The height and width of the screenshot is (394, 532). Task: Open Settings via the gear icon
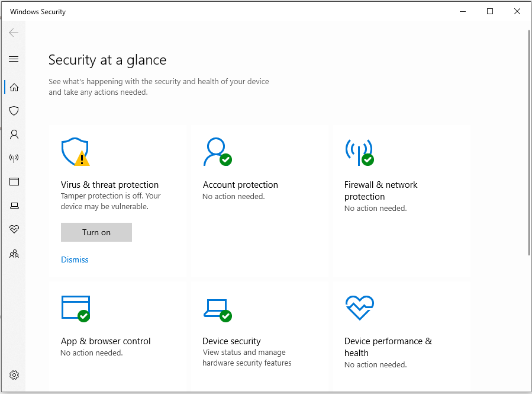click(x=14, y=375)
